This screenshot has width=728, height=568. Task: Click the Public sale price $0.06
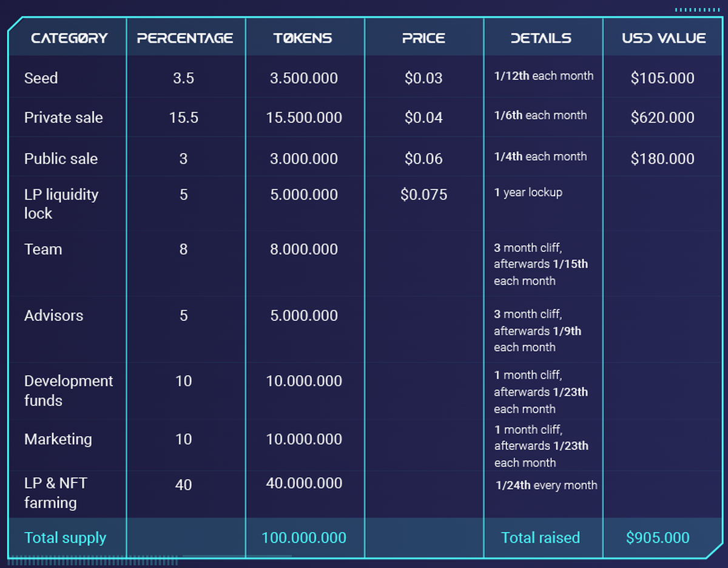[423, 159]
